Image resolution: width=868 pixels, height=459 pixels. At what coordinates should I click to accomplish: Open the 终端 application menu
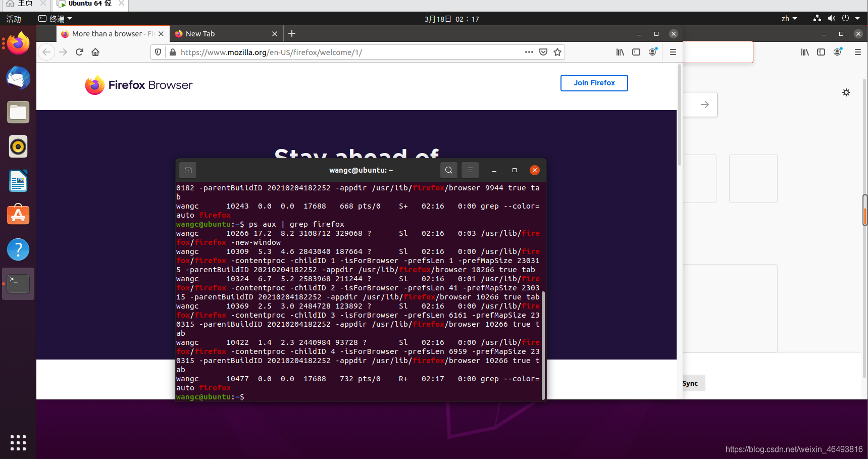pyautogui.click(x=56, y=19)
